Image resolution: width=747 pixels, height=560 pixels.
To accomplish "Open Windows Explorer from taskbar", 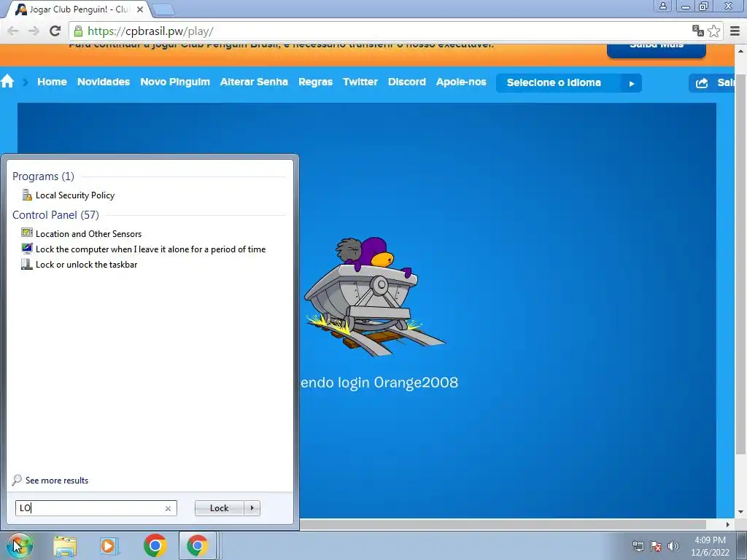I will coord(65,546).
